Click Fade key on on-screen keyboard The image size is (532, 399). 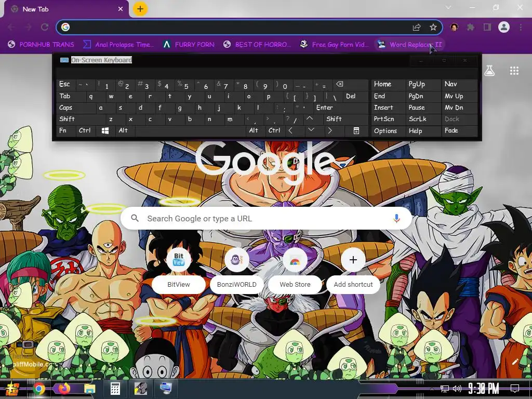(x=460, y=130)
